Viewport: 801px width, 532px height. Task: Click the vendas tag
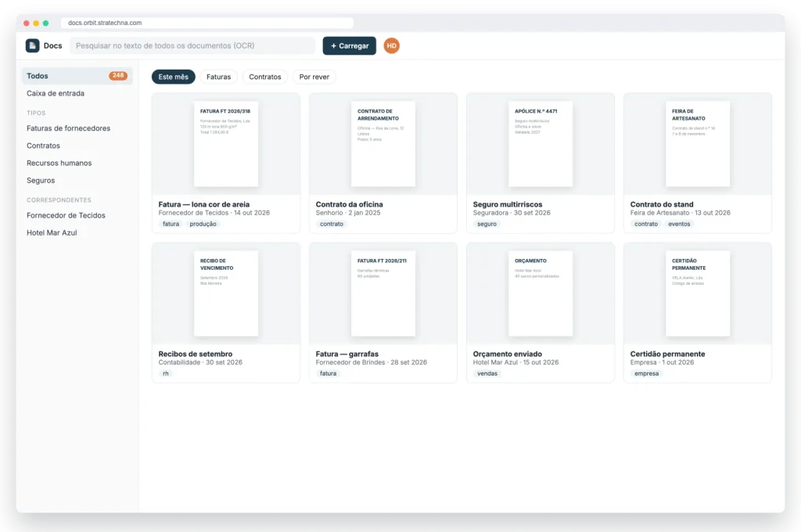pyautogui.click(x=487, y=374)
